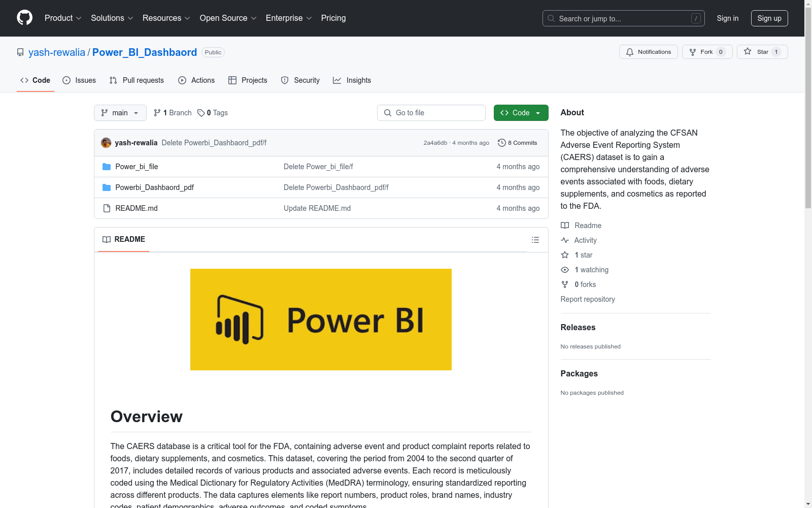Click the repository icon beside yash-rewalia

point(20,52)
